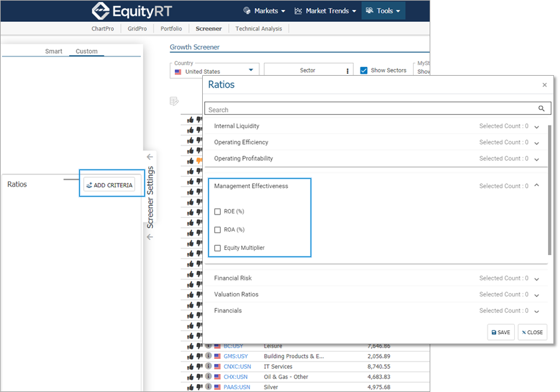Image resolution: width=560 pixels, height=392 pixels.
Task: Click the Add Criteria button
Action: tap(109, 185)
